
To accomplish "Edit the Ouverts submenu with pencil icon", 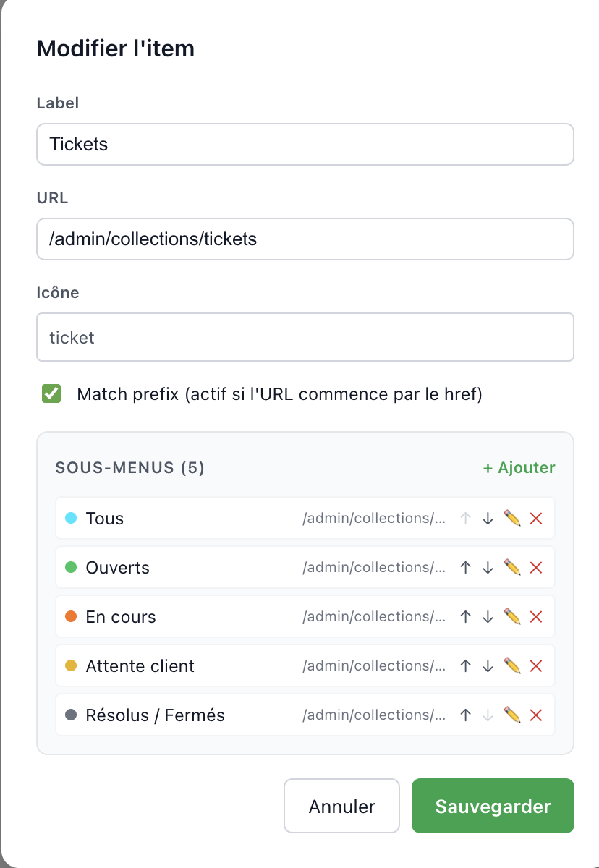I will coord(512,567).
